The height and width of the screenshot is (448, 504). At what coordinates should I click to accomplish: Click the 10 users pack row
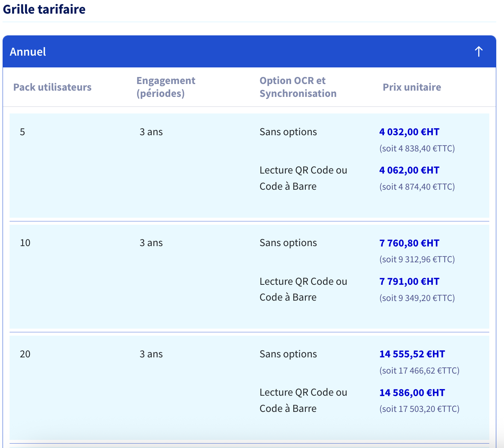[249, 277]
